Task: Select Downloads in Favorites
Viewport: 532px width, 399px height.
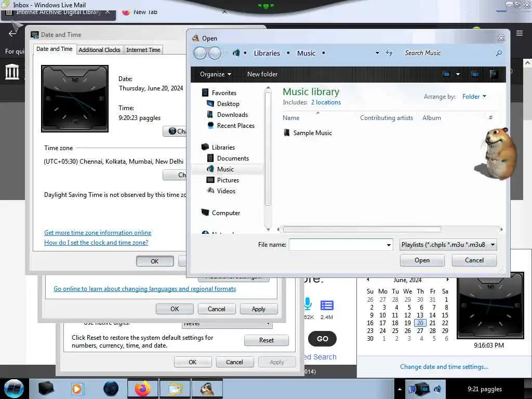Action: pos(232,115)
